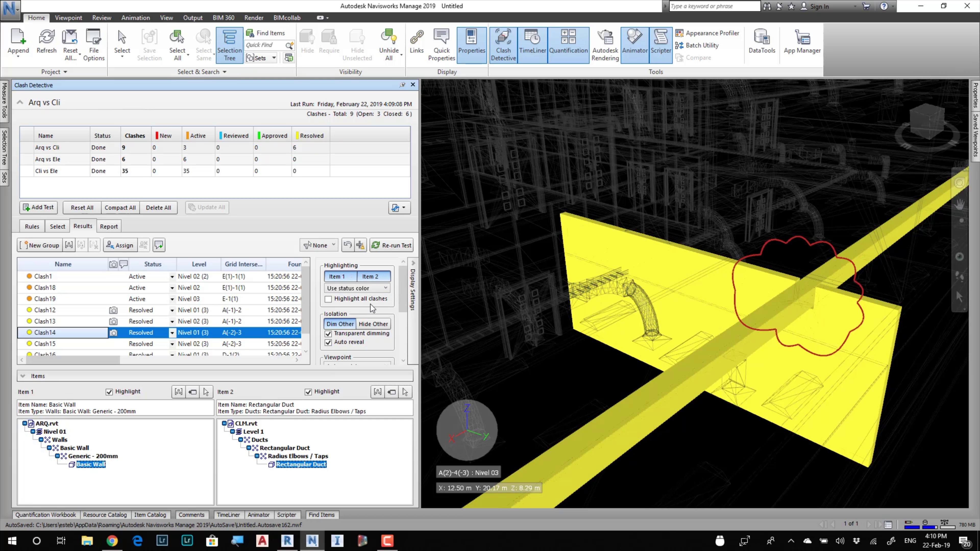Switch to the Report tab
The height and width of the screenshot is (551, 980).
click(x=109, y=227)
